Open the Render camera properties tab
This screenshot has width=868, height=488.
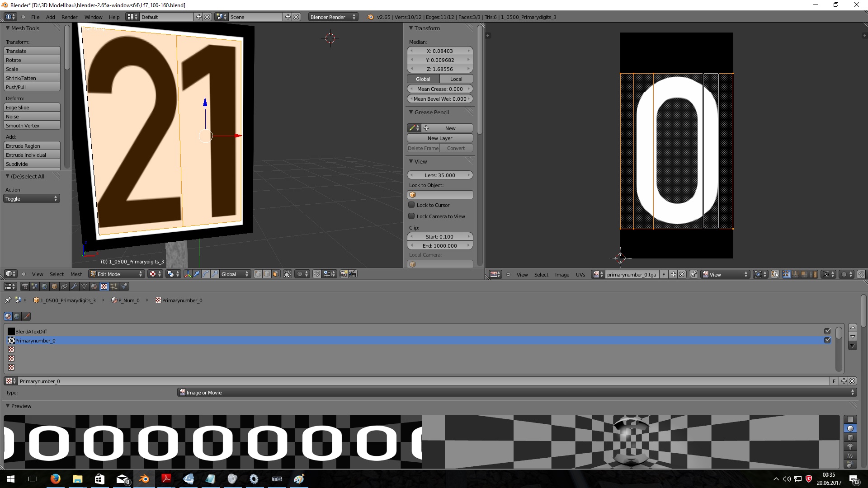[25, 286]
